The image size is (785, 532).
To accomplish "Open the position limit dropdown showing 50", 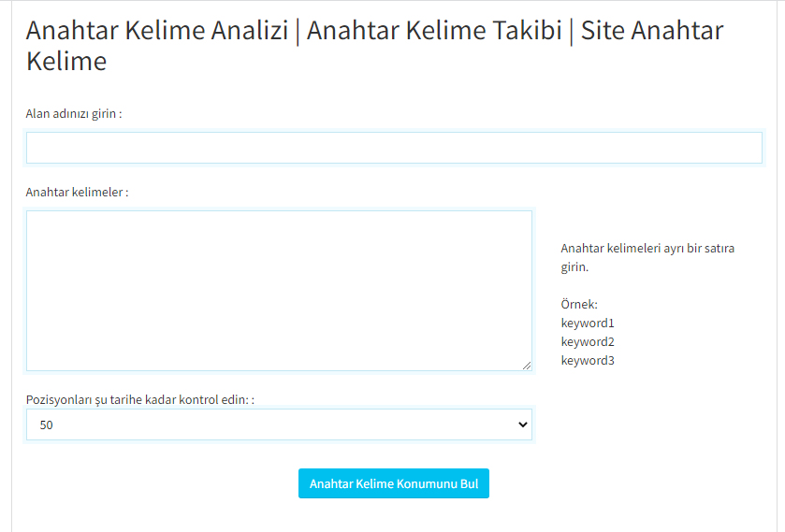I will (279, 424).
